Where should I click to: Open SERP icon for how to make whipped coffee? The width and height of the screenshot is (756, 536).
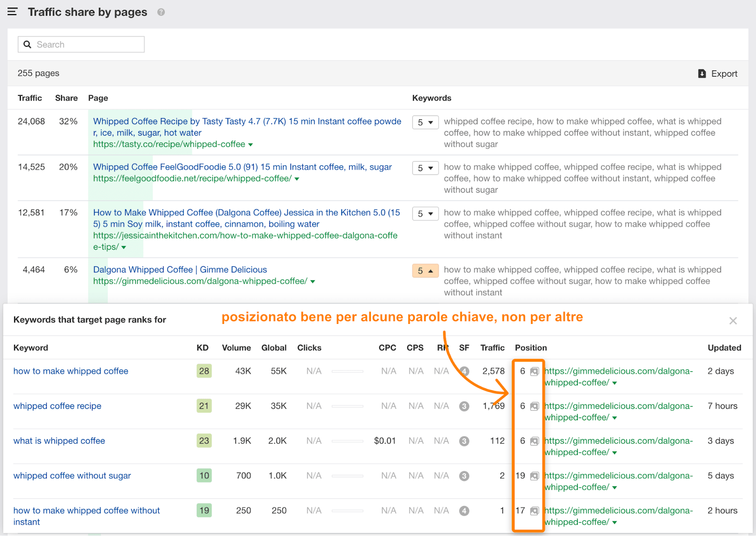click(534, 372)
